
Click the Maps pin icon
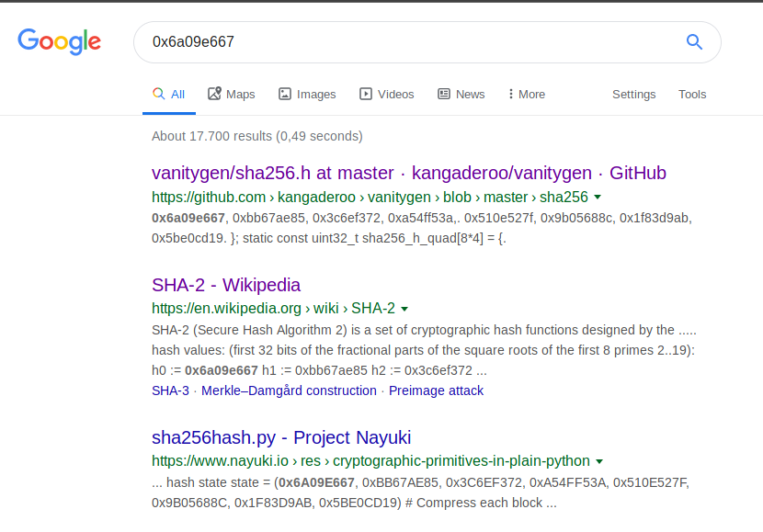pyautogui.click(x=214, y=94)
